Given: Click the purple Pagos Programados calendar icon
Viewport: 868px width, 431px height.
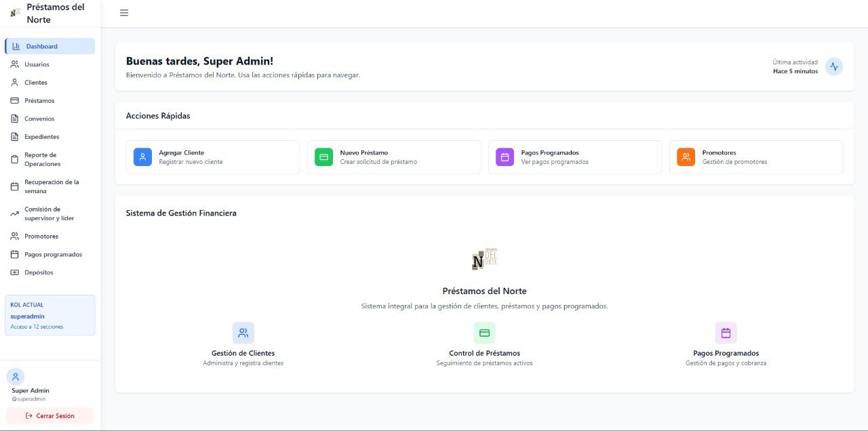Looking at the screenshot, I should (x=505, y=157).
